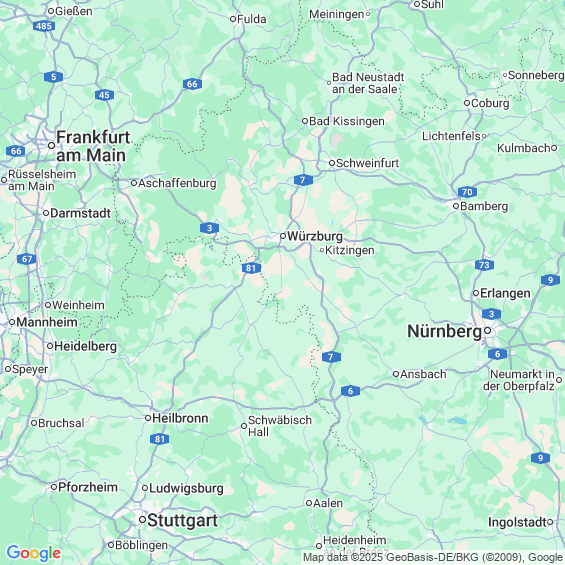Select the Schweinfurt city marker
The height and width of the screenshot is (565, 565).
[332, 163]
